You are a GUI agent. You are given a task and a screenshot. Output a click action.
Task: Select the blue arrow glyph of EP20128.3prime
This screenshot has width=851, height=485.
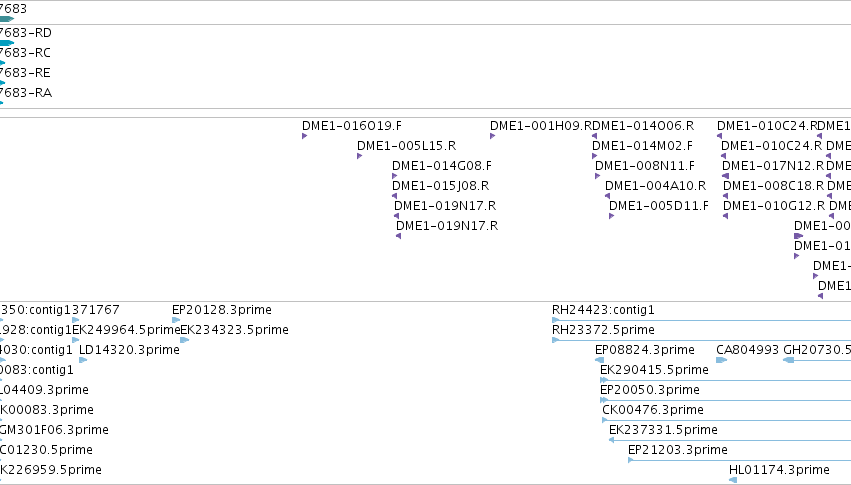176,320
